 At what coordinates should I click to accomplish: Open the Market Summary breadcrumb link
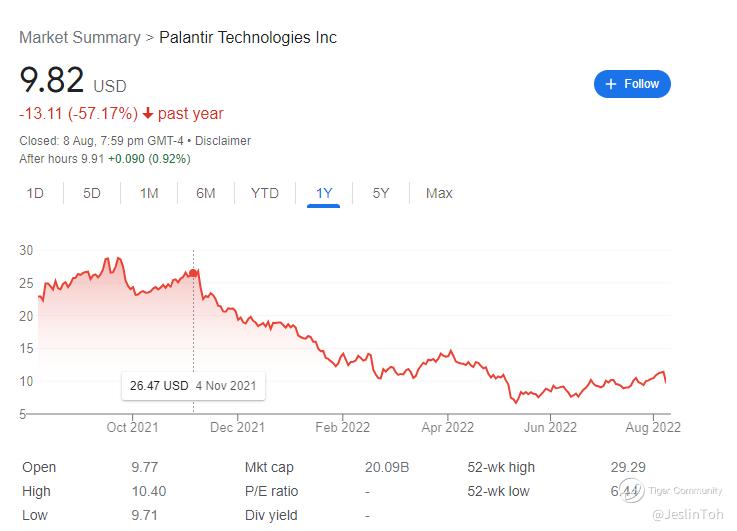[x=80, y=38]
